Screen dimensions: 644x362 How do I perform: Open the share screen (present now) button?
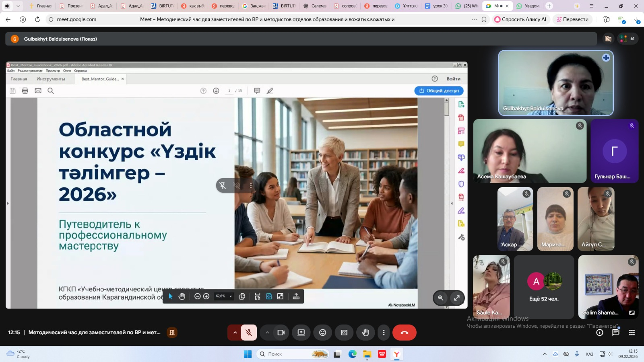tap(301, 333)
